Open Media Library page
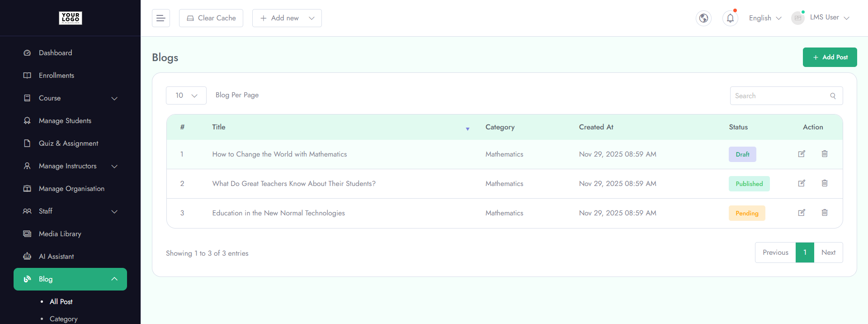 (60, 234)
